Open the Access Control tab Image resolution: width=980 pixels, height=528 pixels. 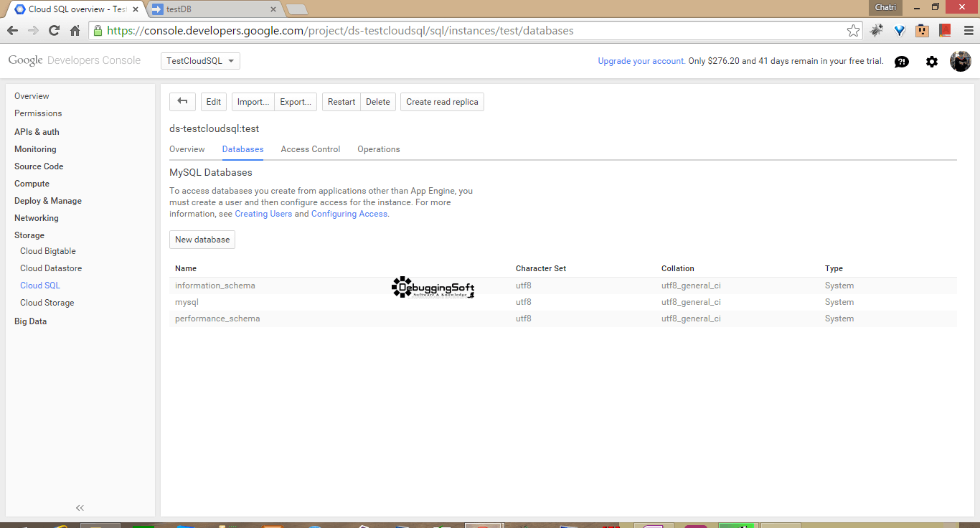(x=311, y=149)
